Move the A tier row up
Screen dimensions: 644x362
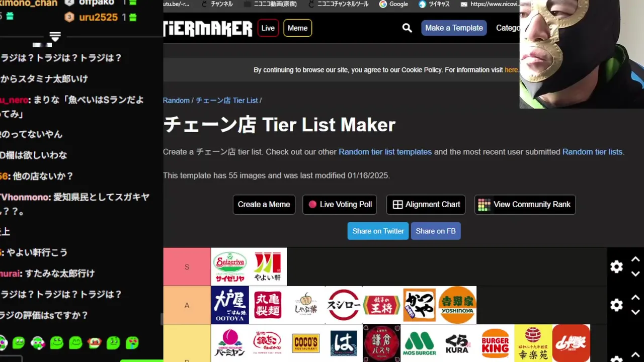pos(635,298)
